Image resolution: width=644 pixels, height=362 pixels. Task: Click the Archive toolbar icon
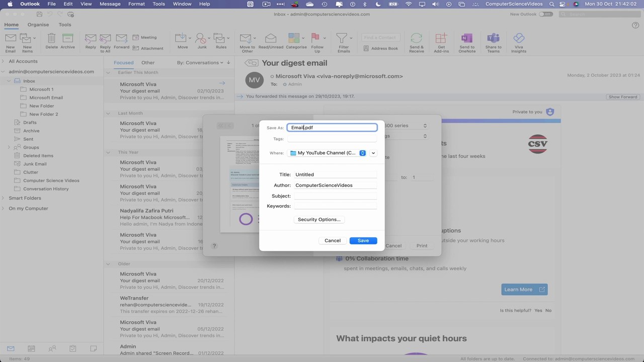[x=67, y=38]
